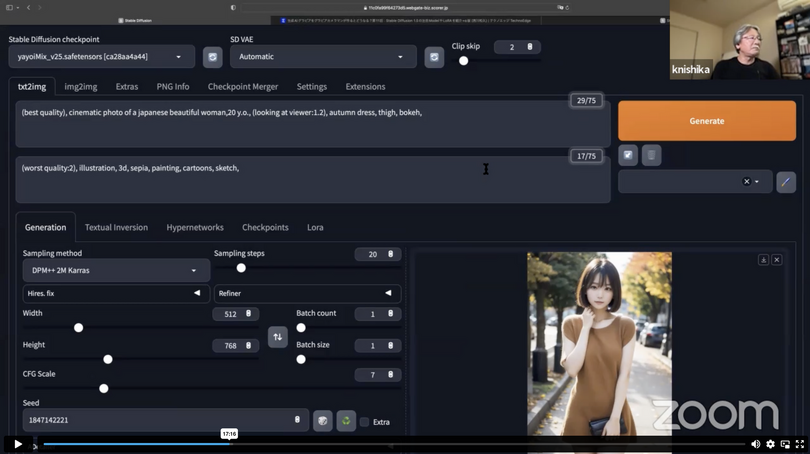Adjust the Sampling steps slider
Image resolution: width=810 pixels, height=454 pixels.
coord(307,268)
